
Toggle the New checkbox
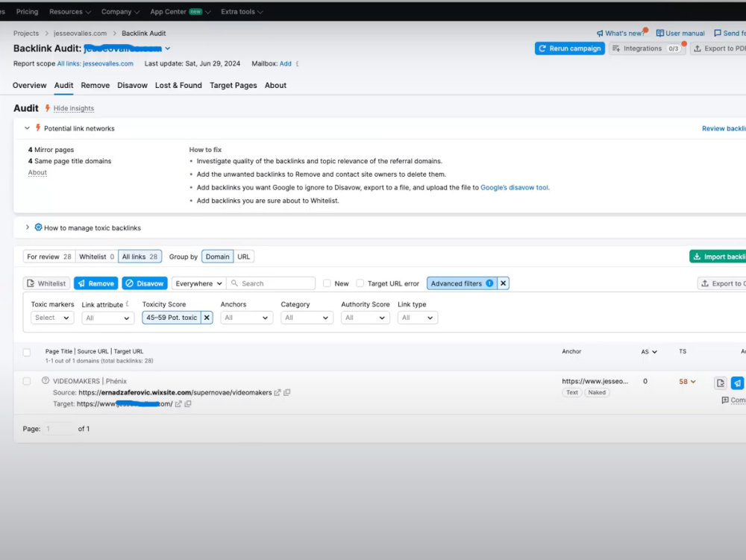tap(327, 283)
